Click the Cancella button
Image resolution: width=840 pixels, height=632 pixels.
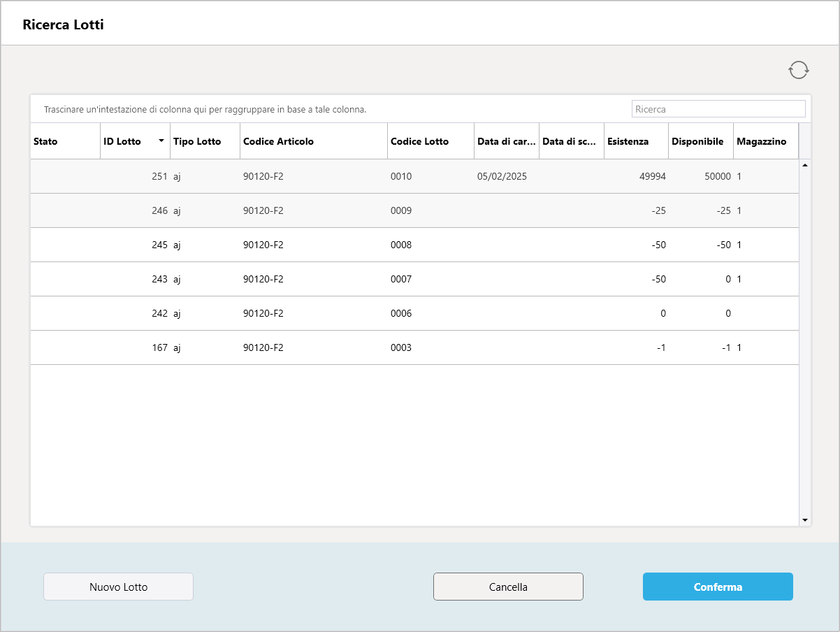tap(508, 587)
